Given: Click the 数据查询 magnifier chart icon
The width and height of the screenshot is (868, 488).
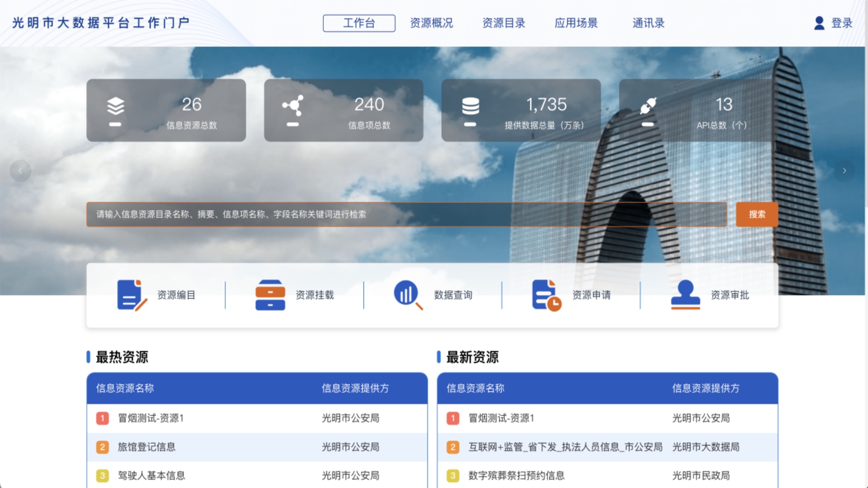Looking at the screenshot, I should click(406, 294).
